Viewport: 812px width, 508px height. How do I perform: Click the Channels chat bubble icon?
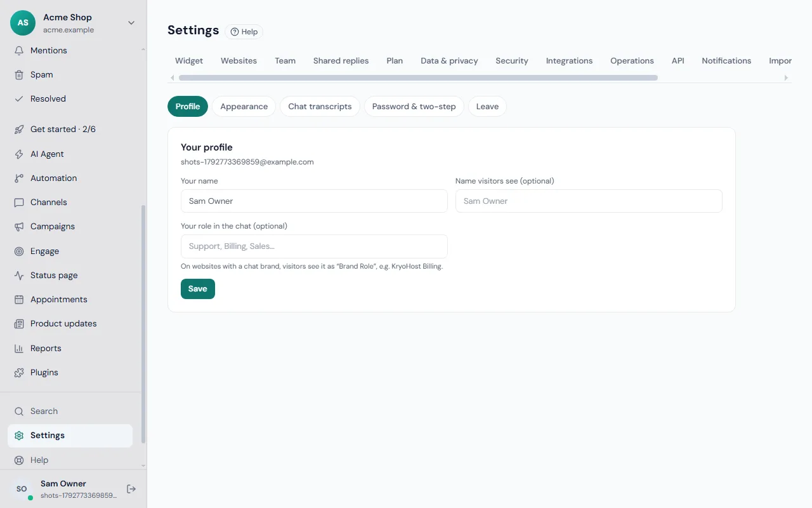coord(19,202)
